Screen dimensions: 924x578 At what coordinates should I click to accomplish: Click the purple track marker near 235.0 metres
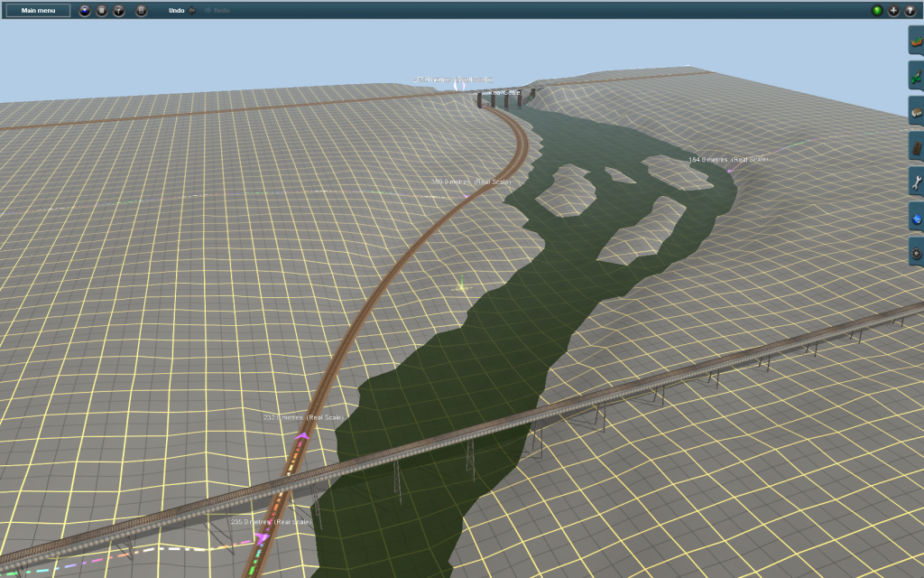[262, 537]
